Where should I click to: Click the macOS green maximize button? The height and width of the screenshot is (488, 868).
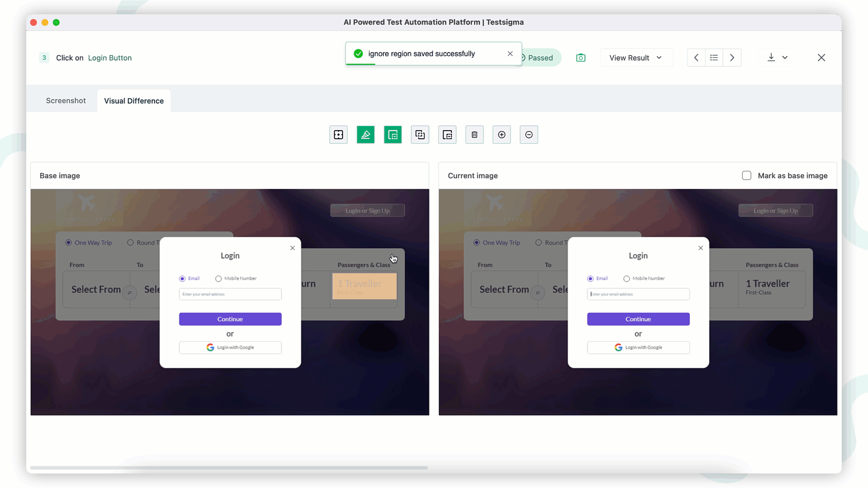tap(56, 22)
